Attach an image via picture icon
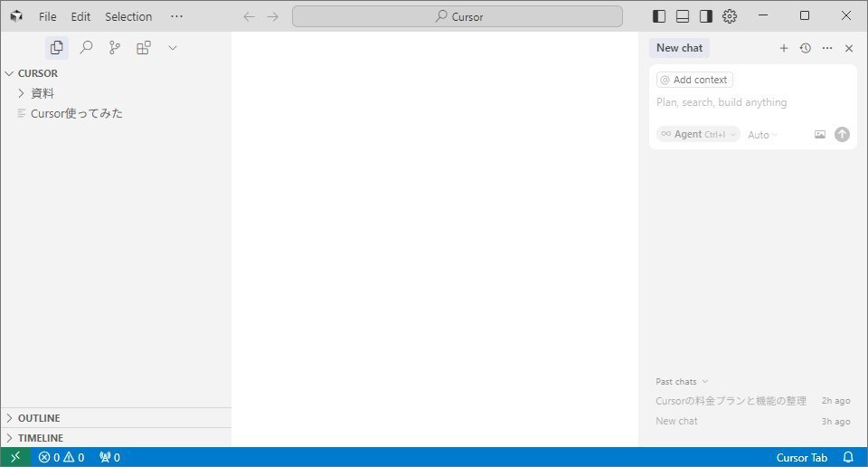868x467 pixels. [x=820, y=134]
